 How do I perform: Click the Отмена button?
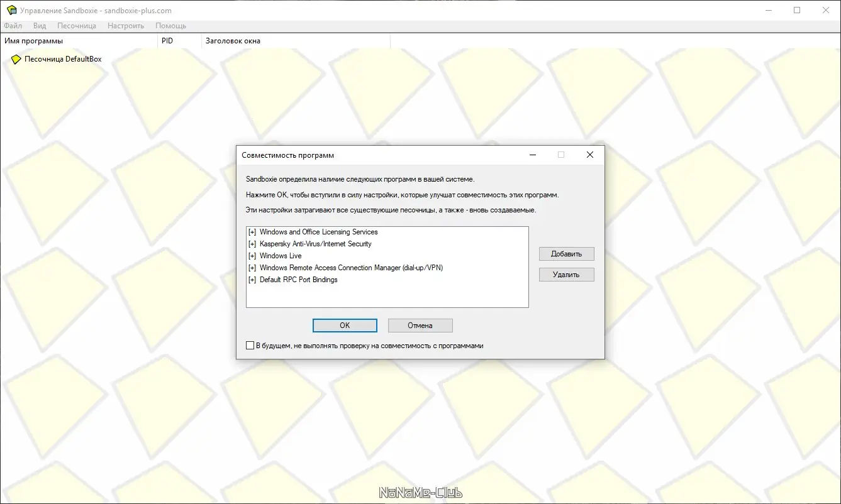coord(420,326)
